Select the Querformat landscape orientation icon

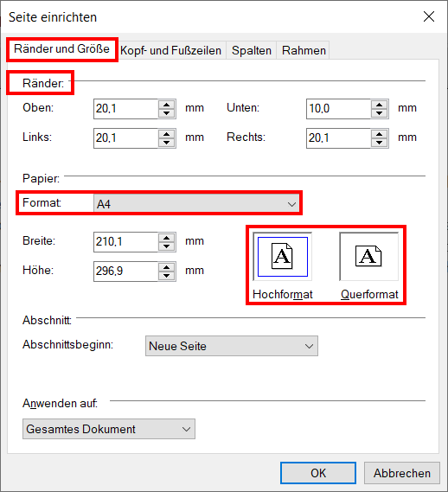coord(369,257)
